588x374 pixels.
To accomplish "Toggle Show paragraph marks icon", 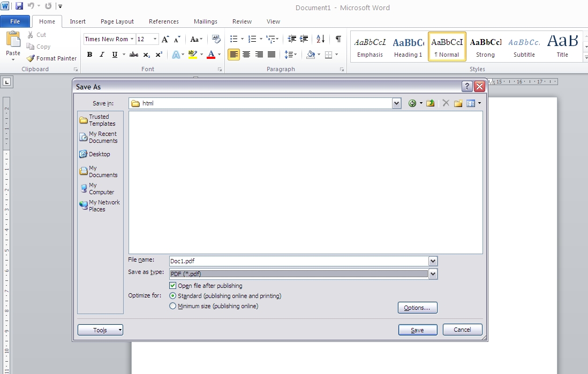I will click(338, 39).
